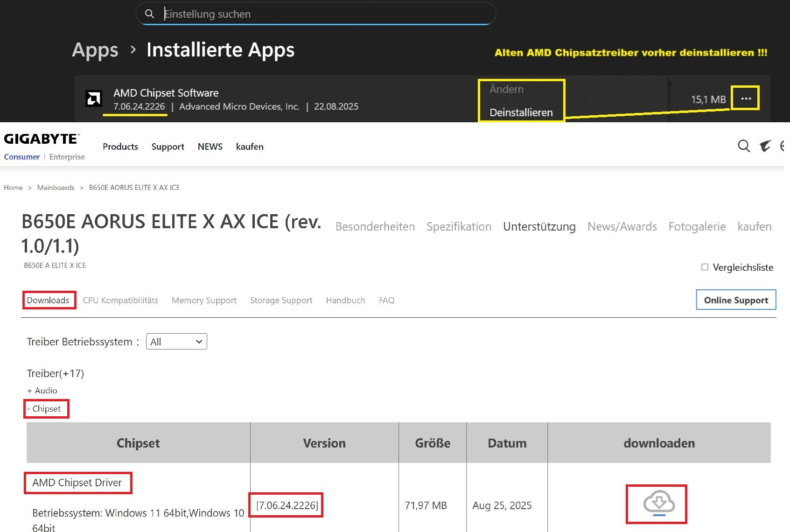Click the Datum column header

pyautogui.click(x=507, y=443)
